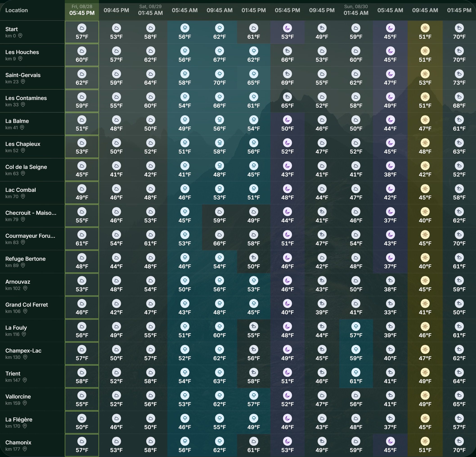Click the sun icon for Start at Sunday 09:45 AM

425,28
